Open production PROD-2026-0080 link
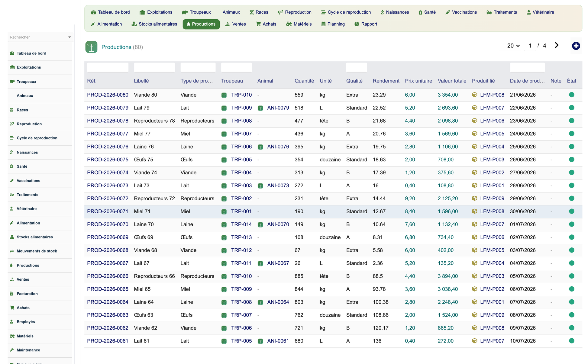Image resolution: width=588 pixels, height=364 pixels. (x=108, y=95)
